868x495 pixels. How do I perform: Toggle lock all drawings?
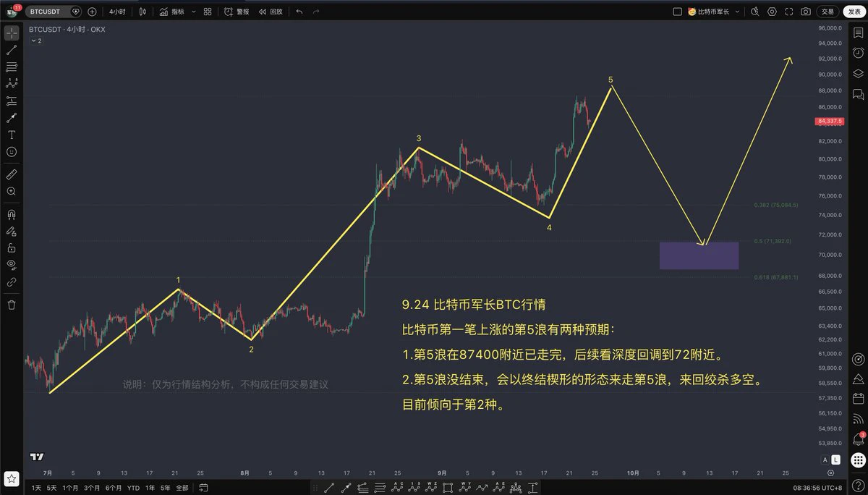(12, 248)
